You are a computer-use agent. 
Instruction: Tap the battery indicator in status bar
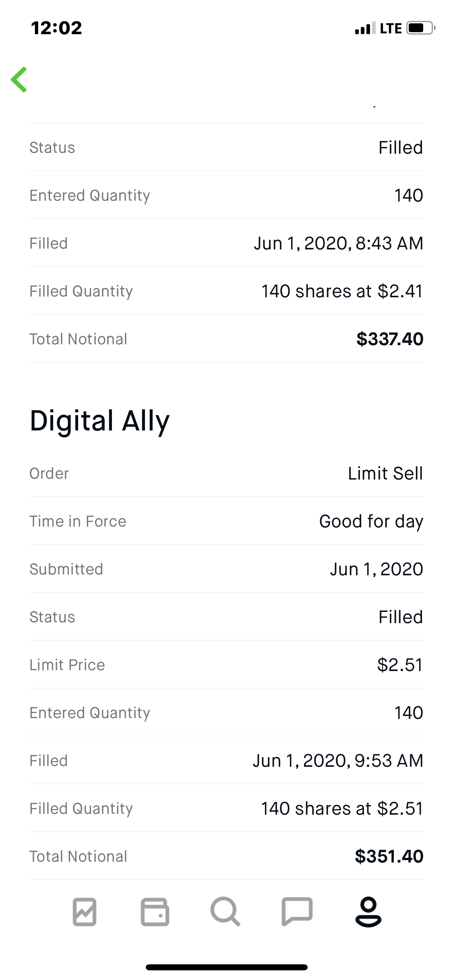[x=420, y=28]
